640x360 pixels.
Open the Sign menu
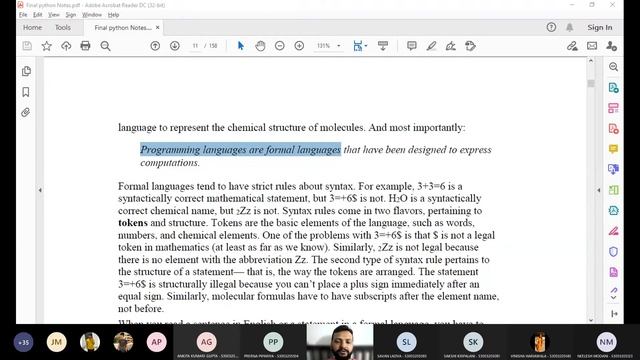(71, 15)
